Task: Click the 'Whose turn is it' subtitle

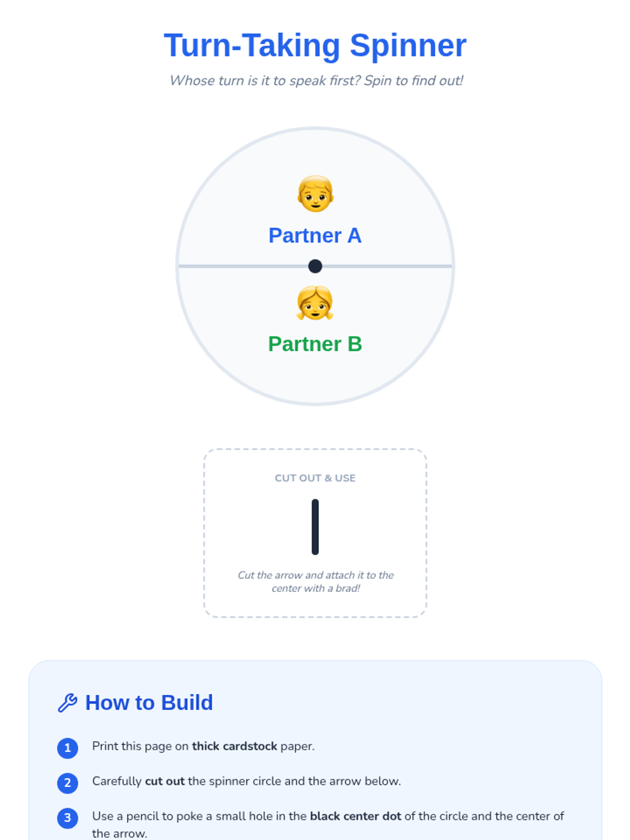Action: pos(316,80)
